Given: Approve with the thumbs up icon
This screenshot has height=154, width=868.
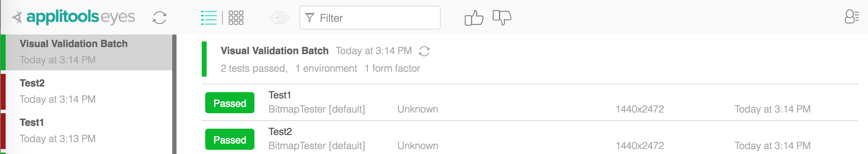Looking at the screenshot, I should point(474,18).
